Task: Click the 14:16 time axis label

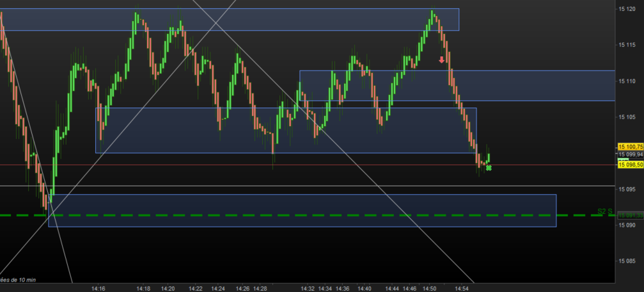Action: point(98,289)
